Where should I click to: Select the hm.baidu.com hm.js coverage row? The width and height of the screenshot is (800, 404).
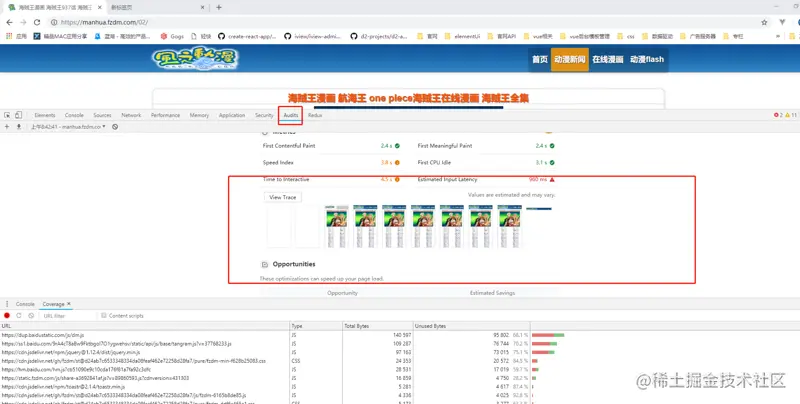coord(400,369)
